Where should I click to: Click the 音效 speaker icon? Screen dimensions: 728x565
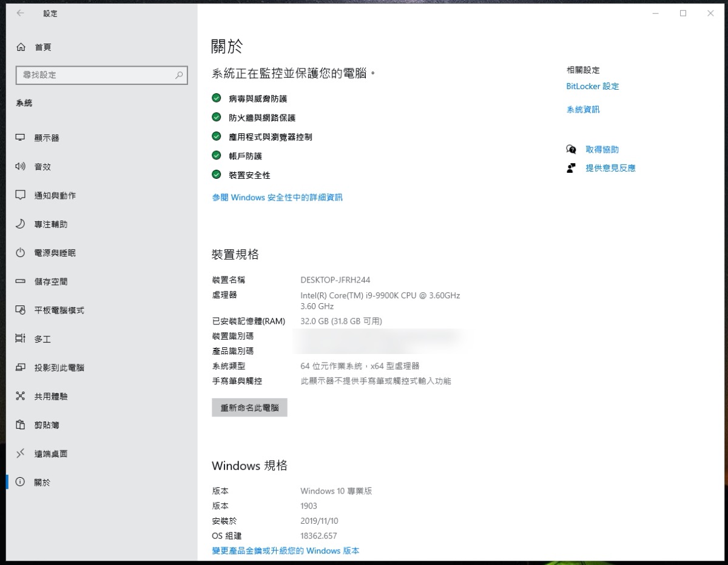pos(21,167)
